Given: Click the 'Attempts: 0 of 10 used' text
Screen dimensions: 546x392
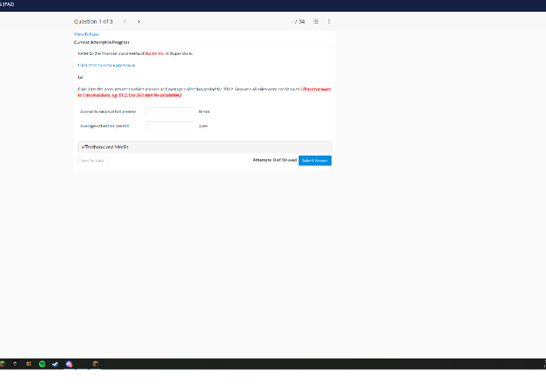Looking at the screenshot, I should [x=275, y=160].
